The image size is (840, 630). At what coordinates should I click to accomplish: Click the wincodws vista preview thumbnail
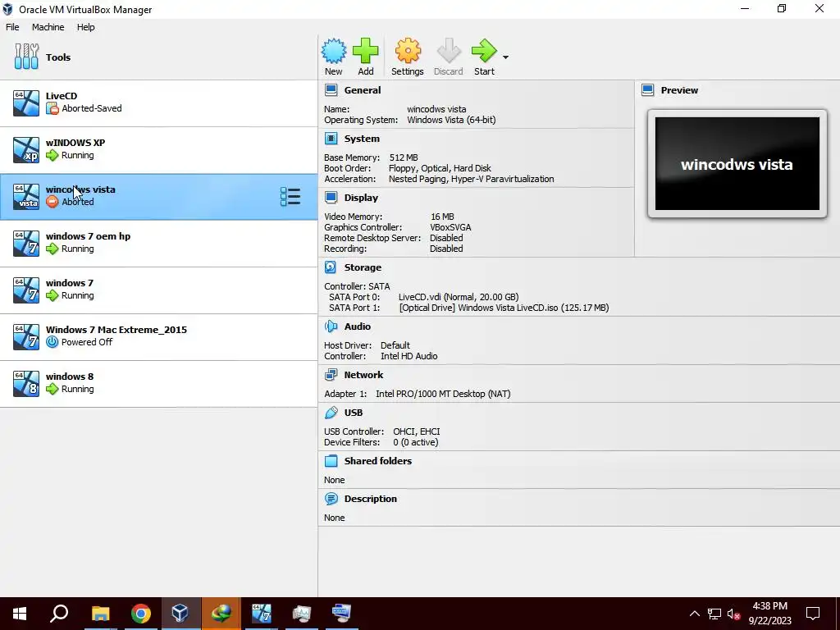point(737,163)
